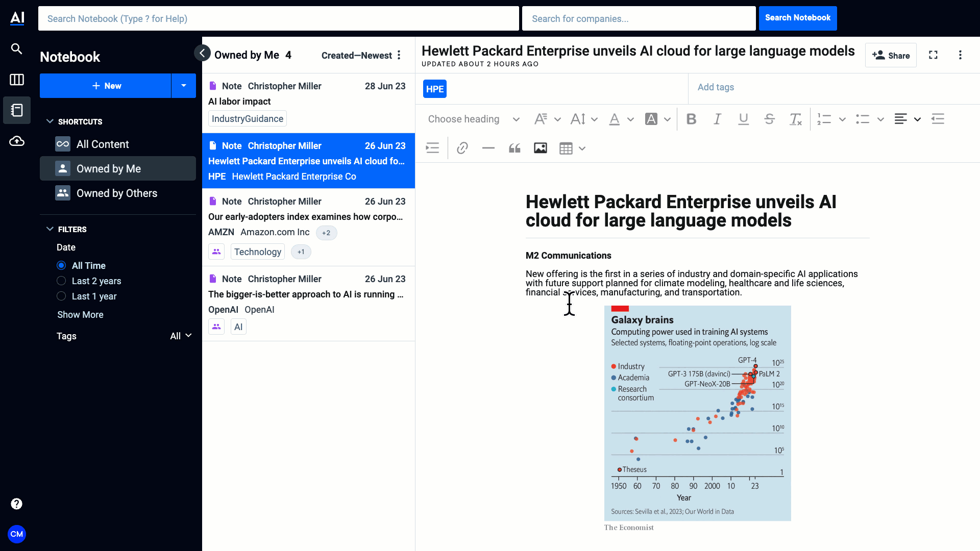Open the AI labor impact note

click(308, 103)
